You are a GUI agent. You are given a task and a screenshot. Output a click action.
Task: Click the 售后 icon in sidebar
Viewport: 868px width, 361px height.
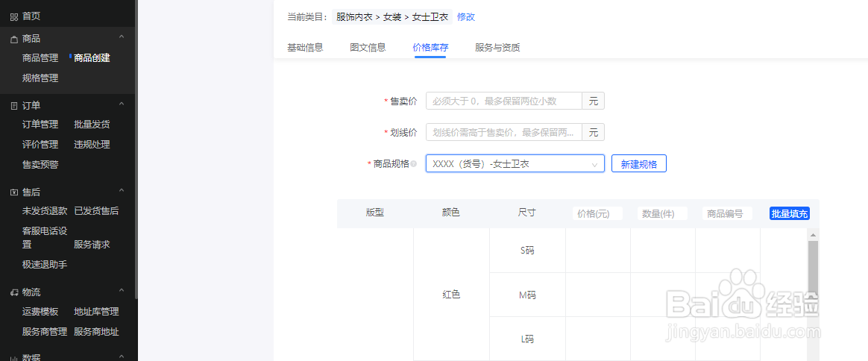pos(14,192)
